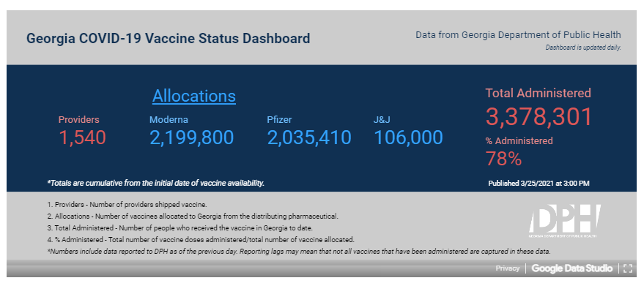Viewport: 644px width, 286px height.
Task: Click the dashboard title text
Action: (168, 39)
